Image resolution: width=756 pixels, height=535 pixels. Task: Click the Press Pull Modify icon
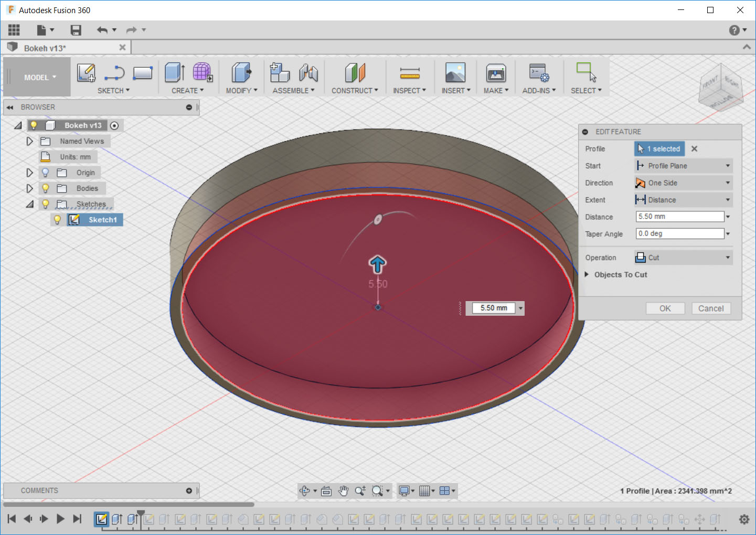pos(241,73)
